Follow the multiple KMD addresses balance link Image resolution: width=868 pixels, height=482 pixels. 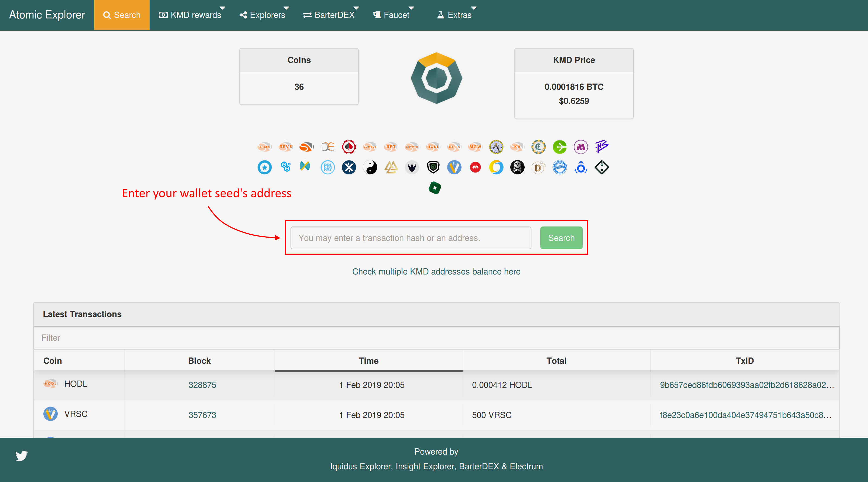click(436, 272)
